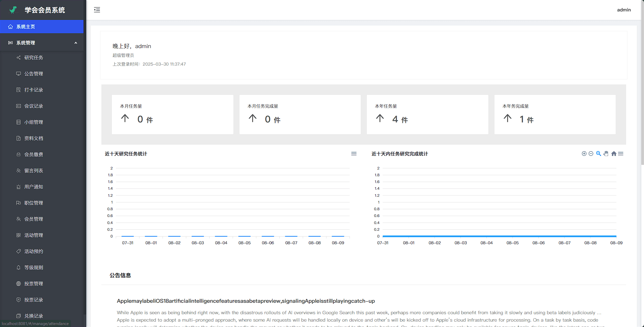Viewport: 644px width, 327px height.
Task: Click the page vertical scrollbar
Action: coord(642,84)
